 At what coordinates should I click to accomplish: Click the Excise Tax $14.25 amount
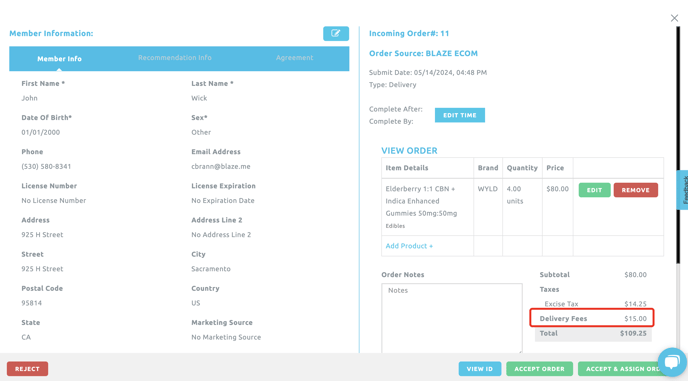tap(635, 304)
